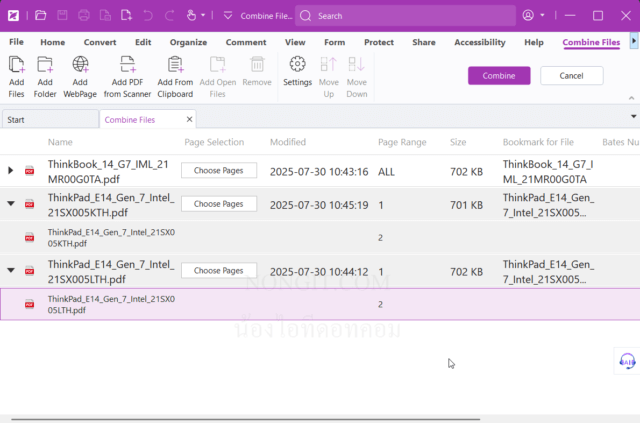
Task: Open the document tab list dropdown
Action: pos(633,116)
